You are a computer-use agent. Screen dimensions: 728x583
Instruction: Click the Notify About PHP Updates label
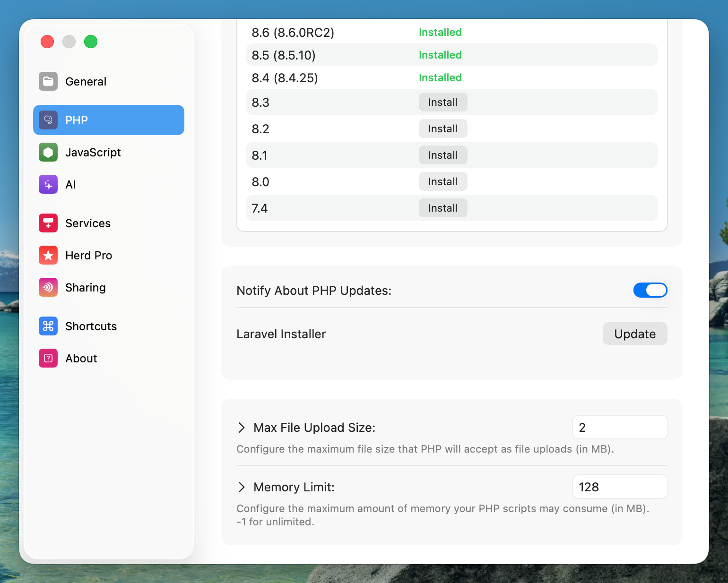click(x=314, y=291)
